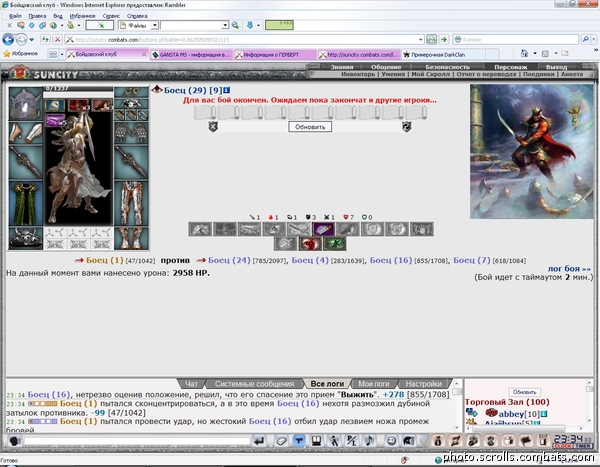Open the Поединки link
The width and height of the screenshot is (600, 467).
click(538, 74)
